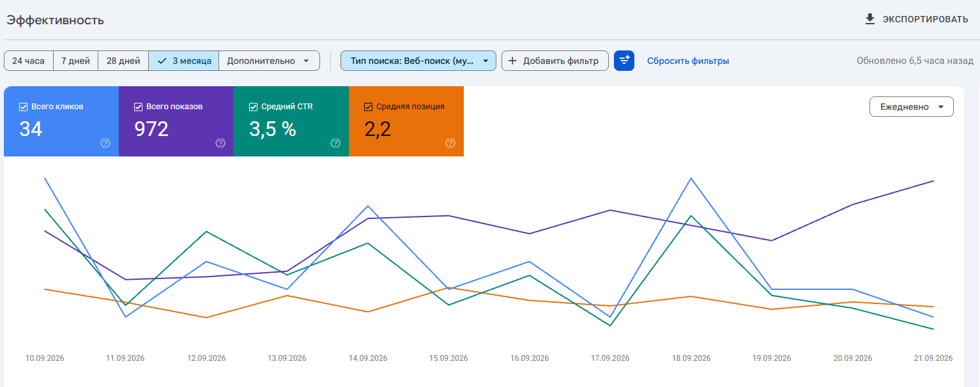Click the 2,2 average position value
This screenshot has height=387, width=980.
[378, 129]
